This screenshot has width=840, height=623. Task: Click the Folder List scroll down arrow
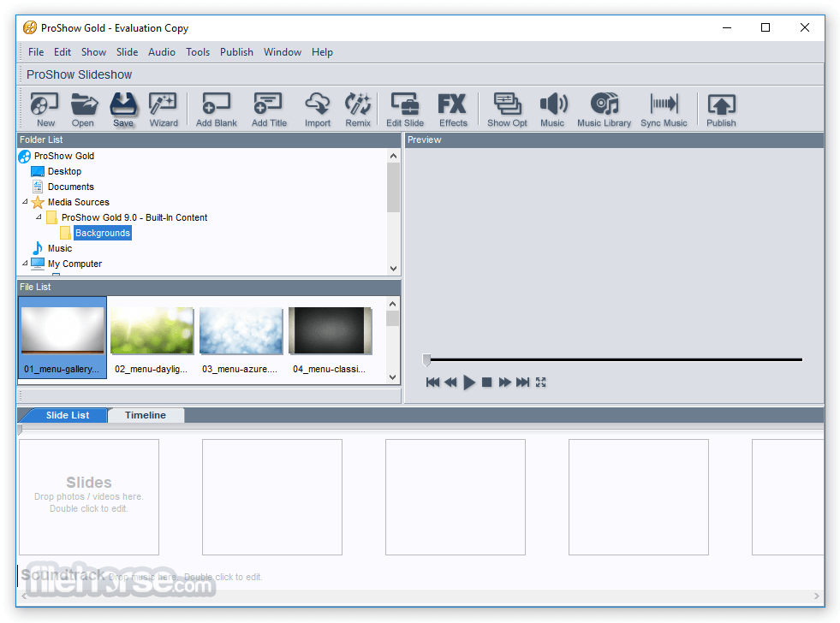point(394,269)
